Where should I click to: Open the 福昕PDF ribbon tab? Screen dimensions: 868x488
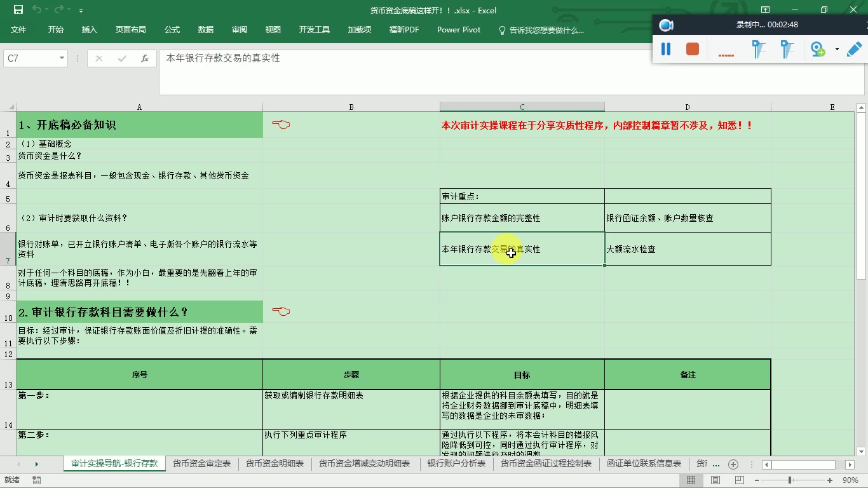coord(404,30)
